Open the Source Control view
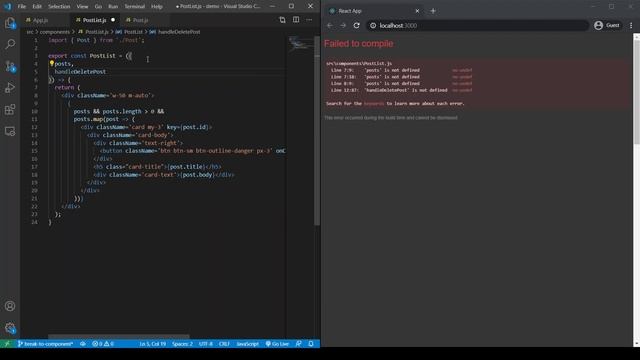Image resolution: width=640 pixels, height=360 pixels. [10, 66]
